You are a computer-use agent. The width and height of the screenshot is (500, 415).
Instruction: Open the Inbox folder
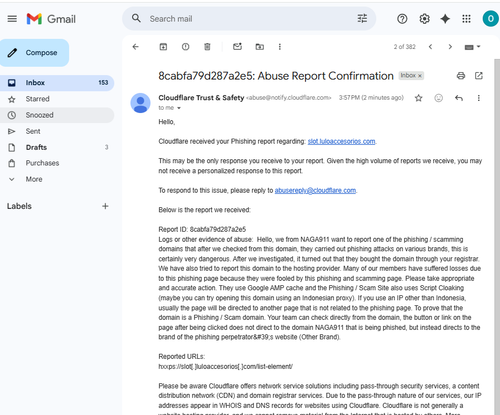tap(57, 83)
